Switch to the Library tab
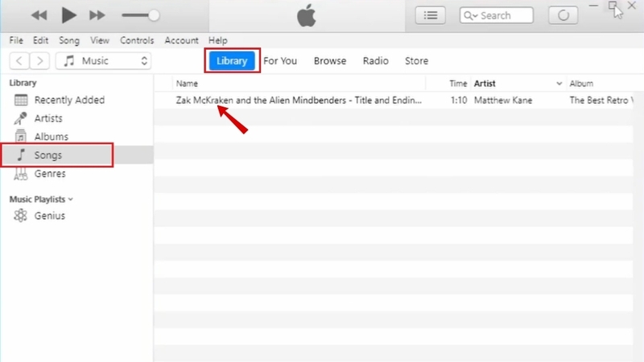 (232, 61)
